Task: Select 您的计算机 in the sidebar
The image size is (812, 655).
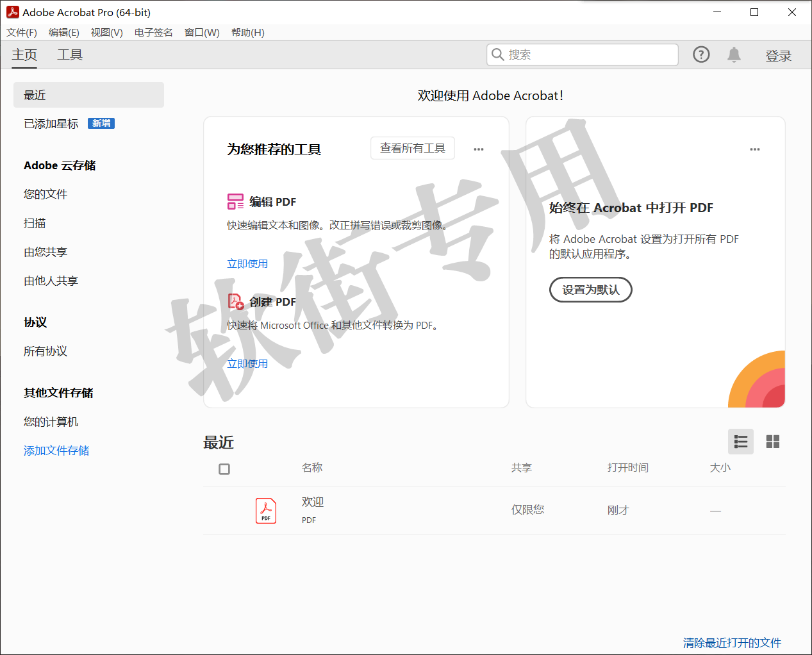Action: click(51, 422)
